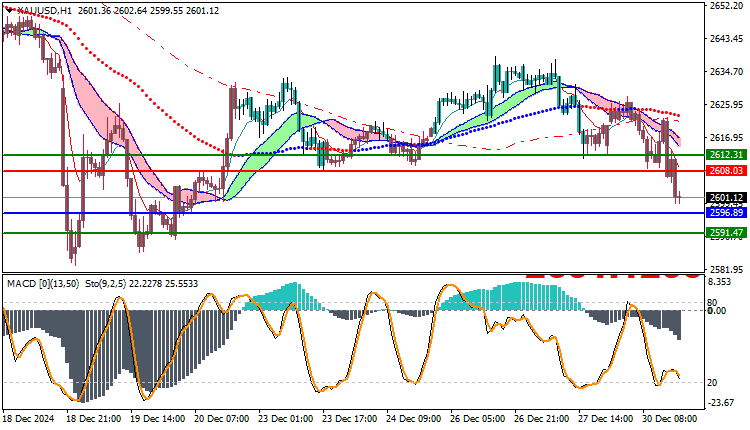Click the 8.353 indicator scale value
The image size is (750, 430).
coord(719,282)
